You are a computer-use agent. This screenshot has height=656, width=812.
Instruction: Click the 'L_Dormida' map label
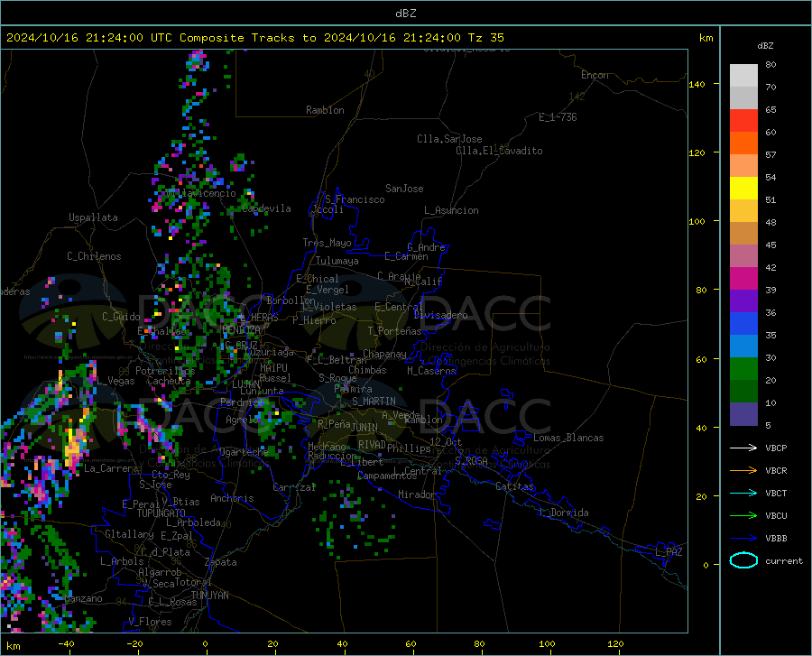pos(563,513)
